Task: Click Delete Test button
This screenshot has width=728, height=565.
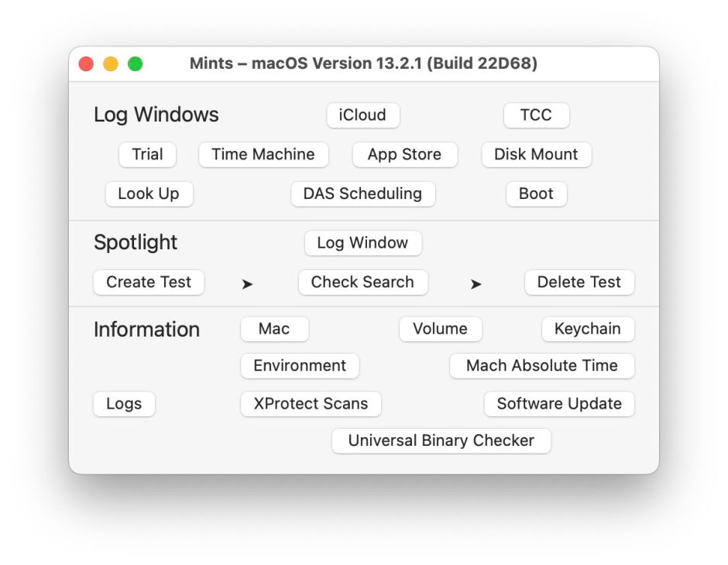Action: click(x=579, y=282)
